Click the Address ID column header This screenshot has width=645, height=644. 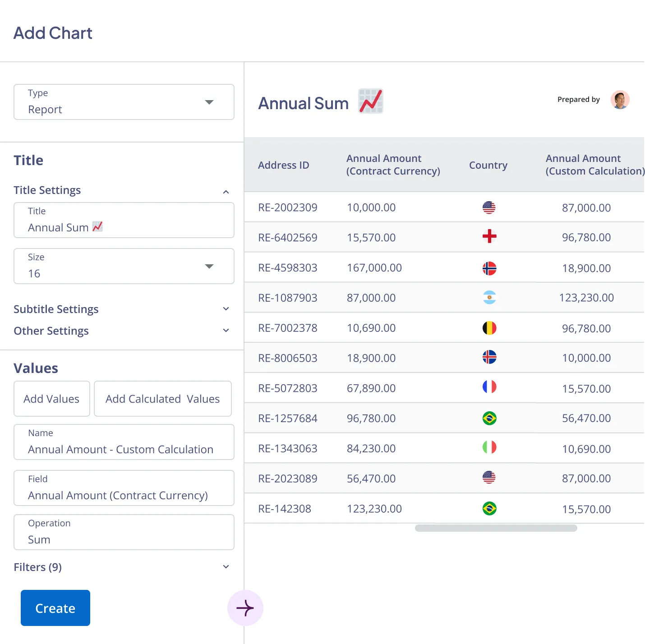[284, 165]
